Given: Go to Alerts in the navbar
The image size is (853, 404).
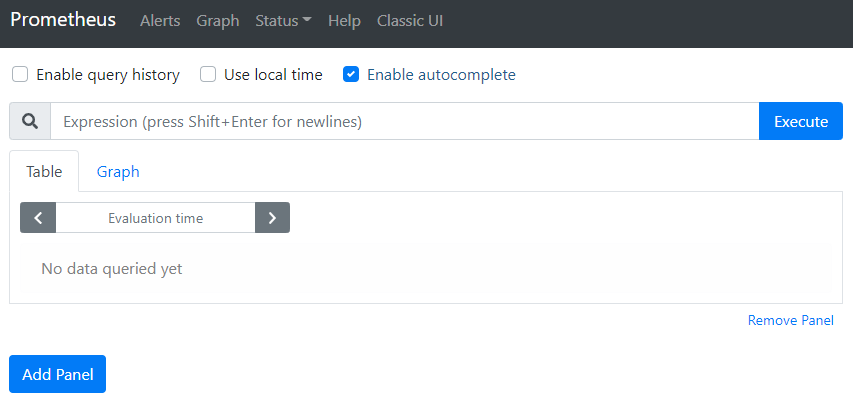Looking at the screenshot, I should click(160, 21).
